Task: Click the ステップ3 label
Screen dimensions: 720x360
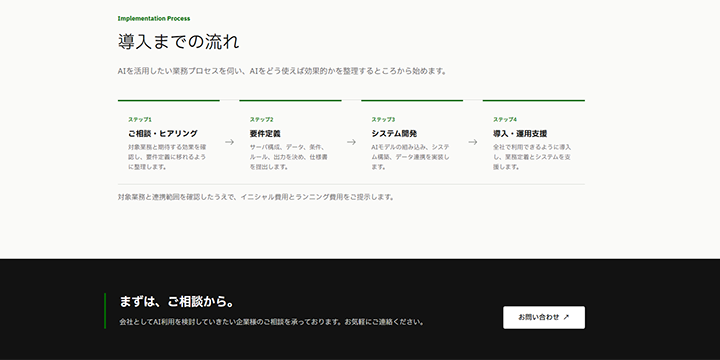Action: click(x=383, y=119)
